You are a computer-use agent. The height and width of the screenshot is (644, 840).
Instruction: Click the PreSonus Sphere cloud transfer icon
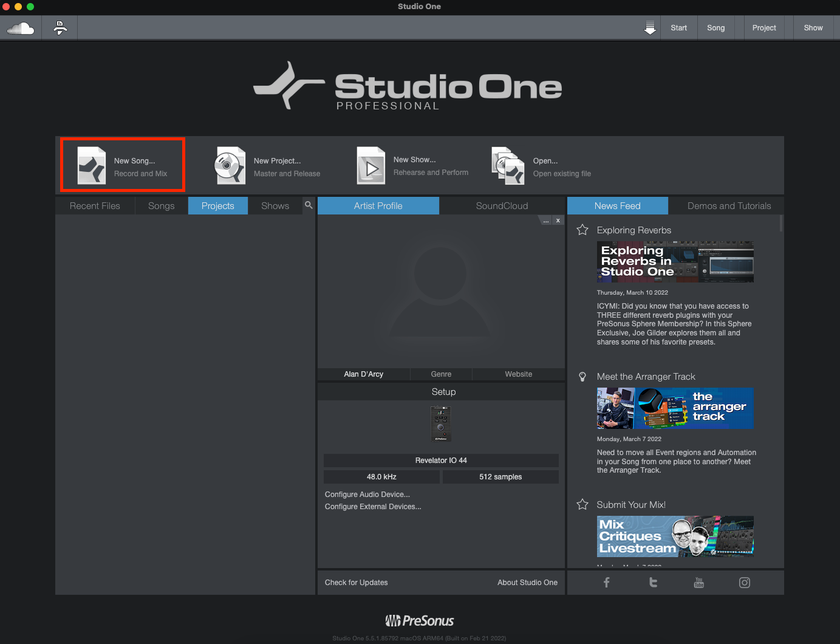pos(60,28)
